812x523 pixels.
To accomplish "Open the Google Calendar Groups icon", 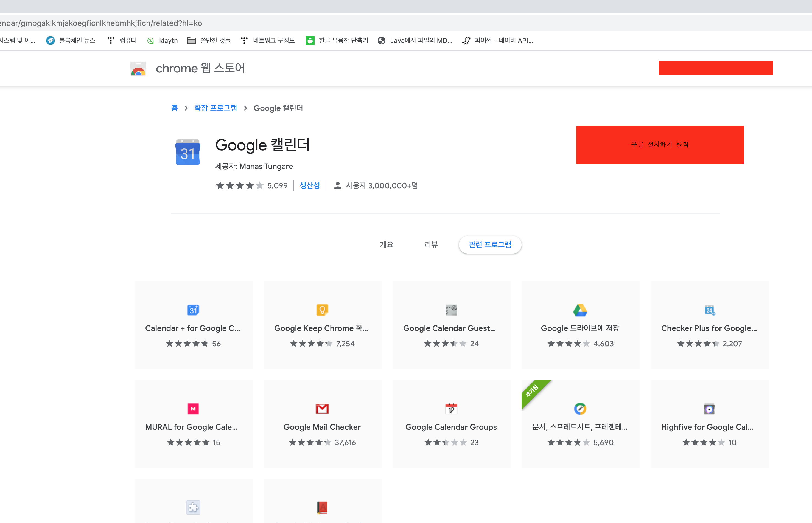I will click(x=451, y=409).
